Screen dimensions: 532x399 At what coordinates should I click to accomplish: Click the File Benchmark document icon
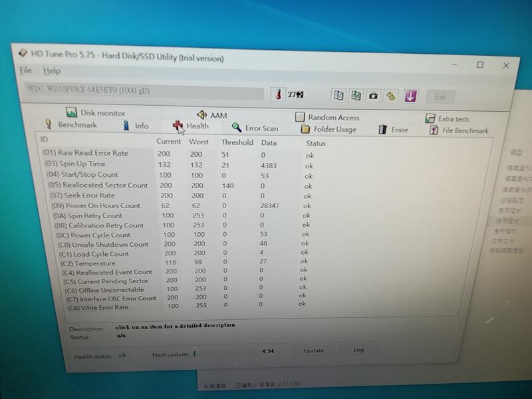click(434, 130)
